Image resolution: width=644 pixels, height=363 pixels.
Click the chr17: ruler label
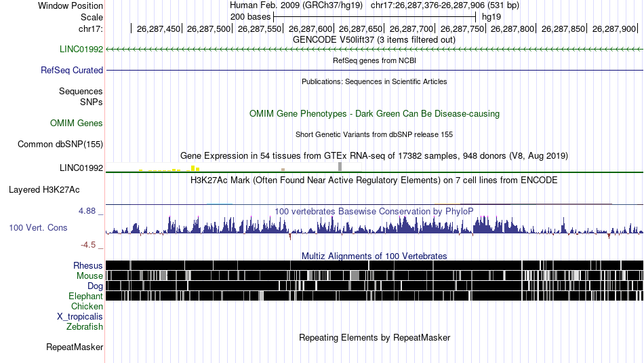coord(90,28)
